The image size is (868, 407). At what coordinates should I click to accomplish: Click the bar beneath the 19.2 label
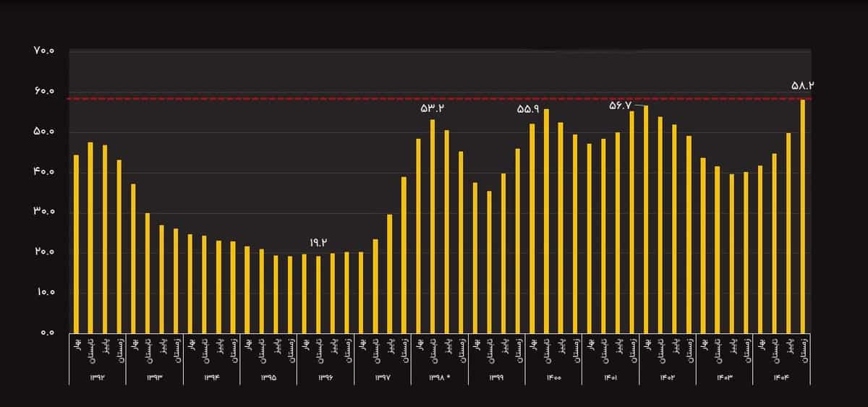point(318,294)
